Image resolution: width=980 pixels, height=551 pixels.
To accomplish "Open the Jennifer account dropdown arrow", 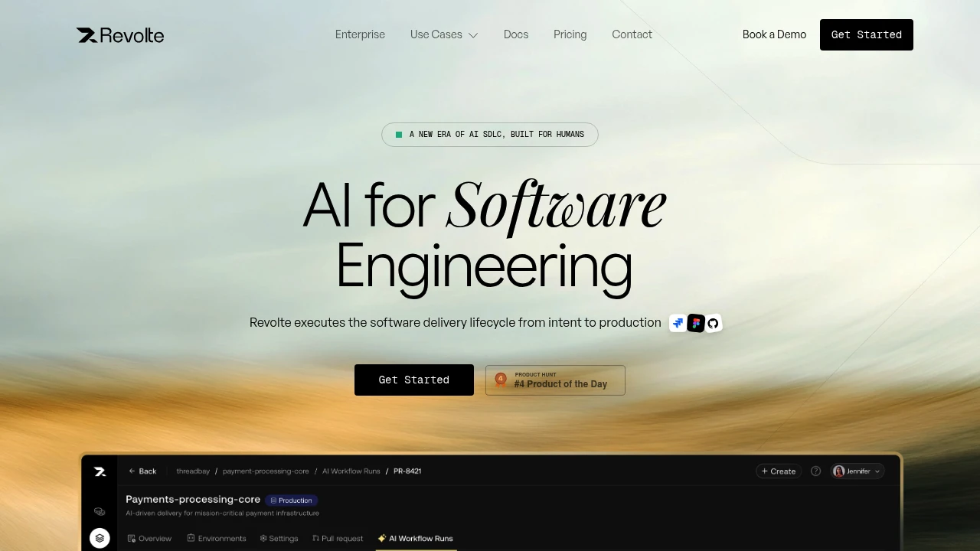I will [877, 471].
